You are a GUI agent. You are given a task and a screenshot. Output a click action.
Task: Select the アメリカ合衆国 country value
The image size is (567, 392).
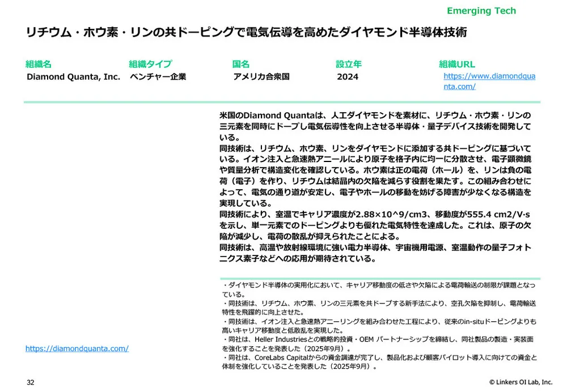tap(261, 76)
